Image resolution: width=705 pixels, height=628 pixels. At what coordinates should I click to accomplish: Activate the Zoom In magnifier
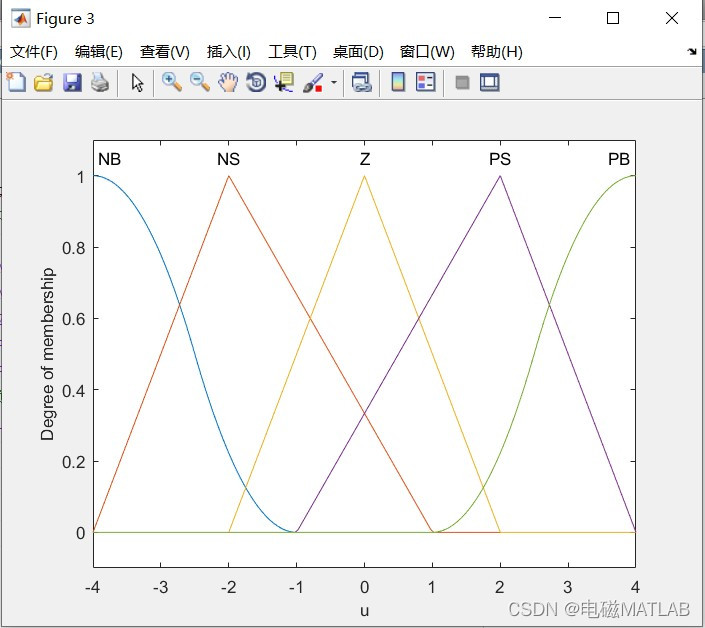(x=172, y=82)
